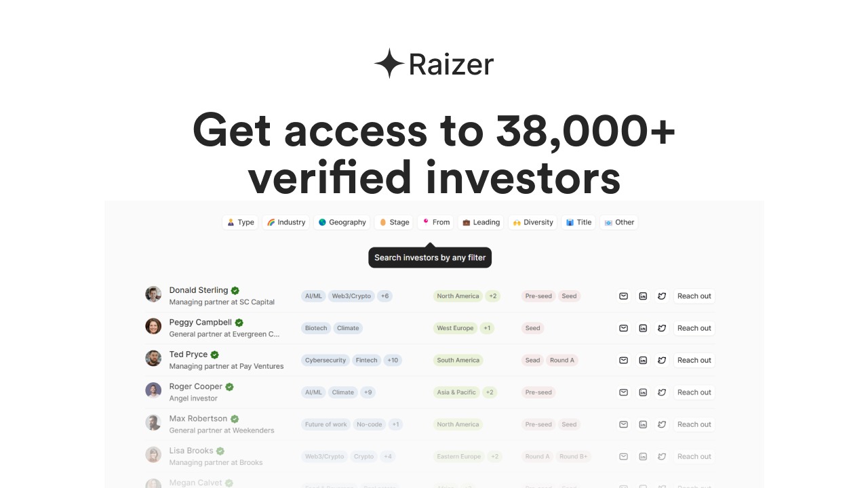Click Donald Sterling's Twitter icon

tap(662, 296)
